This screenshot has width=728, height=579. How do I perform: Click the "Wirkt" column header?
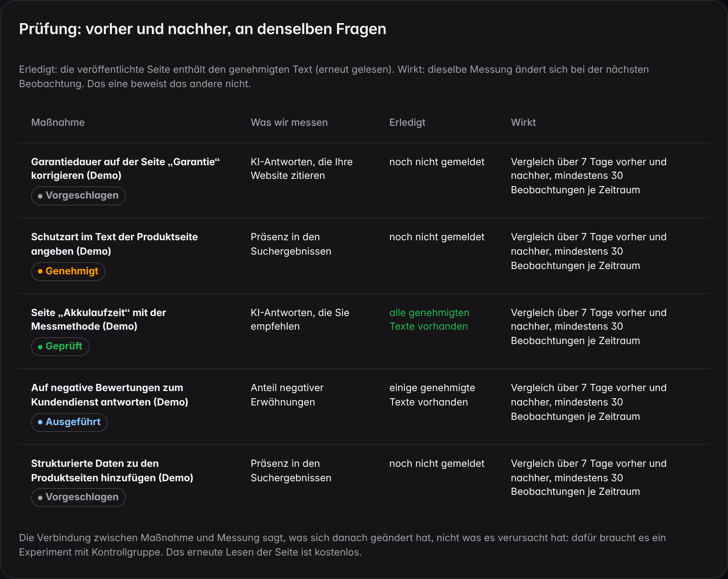click(523, 122)
